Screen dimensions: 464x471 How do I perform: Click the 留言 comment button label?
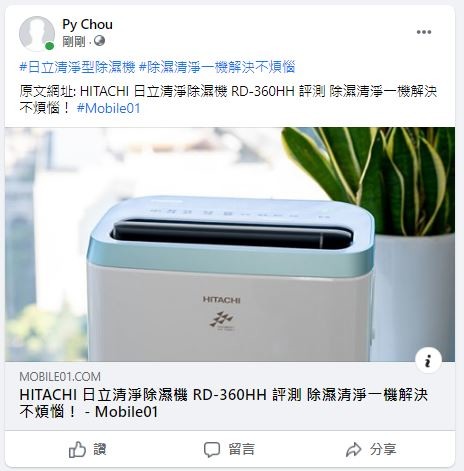point(242,449)
